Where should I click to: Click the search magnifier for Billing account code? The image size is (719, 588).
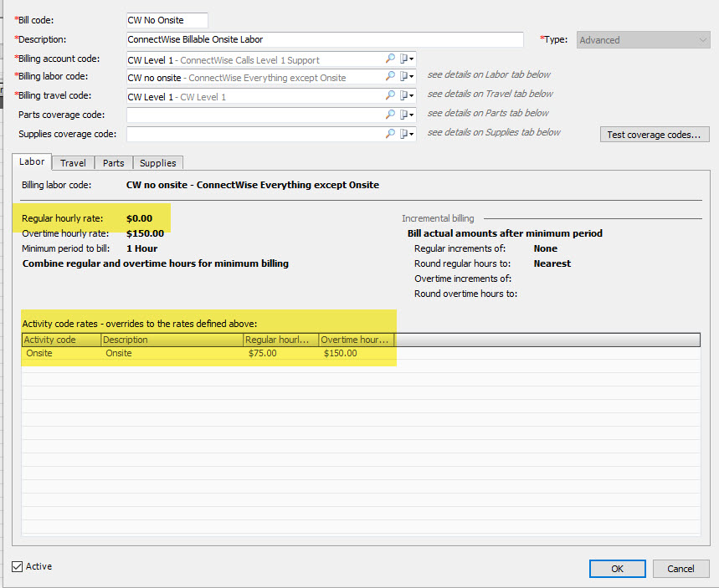[390, 59]
